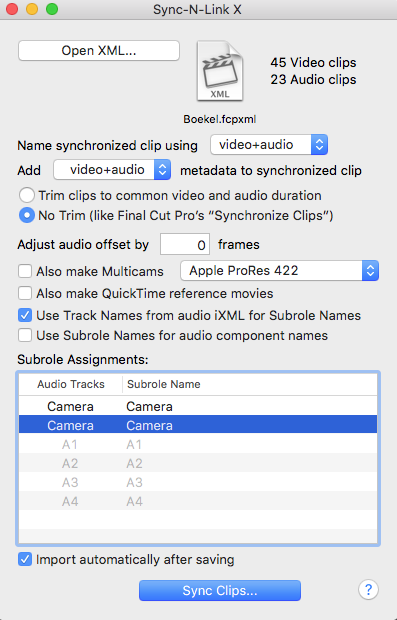Enable Also make QuickTime reference movies
Screen dimensions: 397x620
(x=25, y=293)
